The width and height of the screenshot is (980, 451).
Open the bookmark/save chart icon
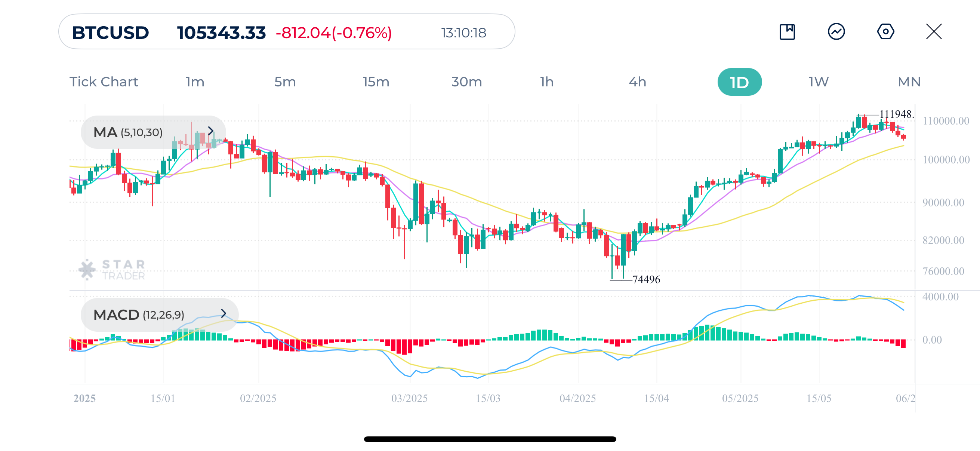click(788, 33)
